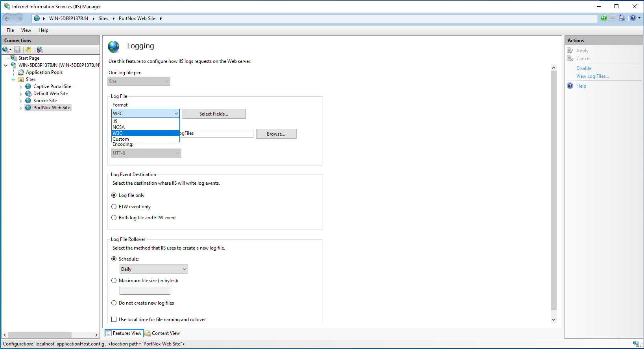Click the Help link in Actions
Screen dimensions: 644x349
(581, 86)
